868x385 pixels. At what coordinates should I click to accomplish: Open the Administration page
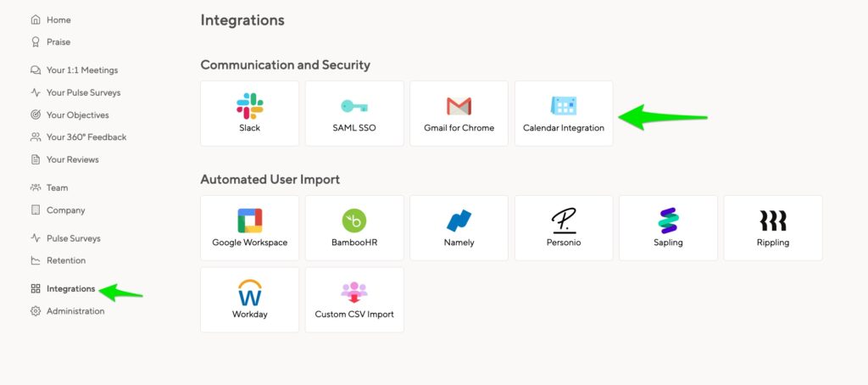(x=75, y=311)
